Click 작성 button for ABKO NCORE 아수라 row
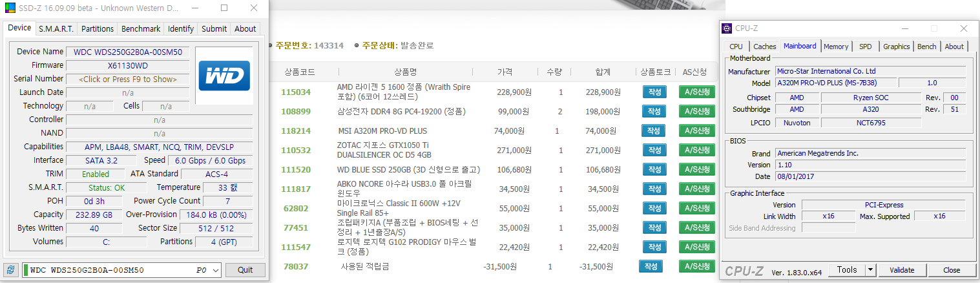This screenshot has height=283, width=980. click(654, 189)
